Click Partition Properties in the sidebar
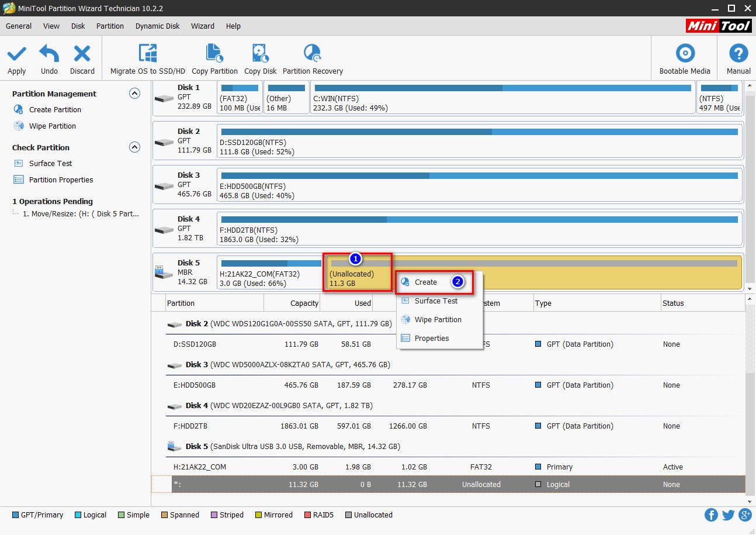The height and width of the screenshot is (535, 756). click(61, 180)
